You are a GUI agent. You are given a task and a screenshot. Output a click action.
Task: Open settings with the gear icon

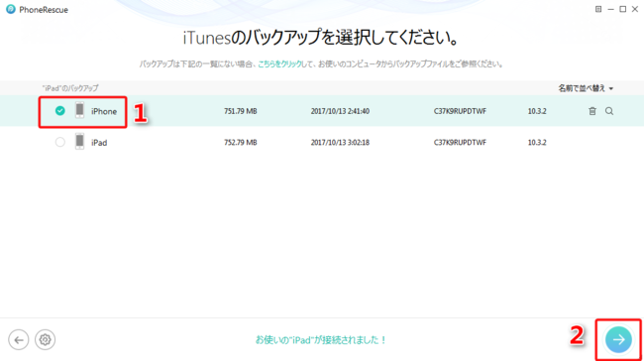45,340
